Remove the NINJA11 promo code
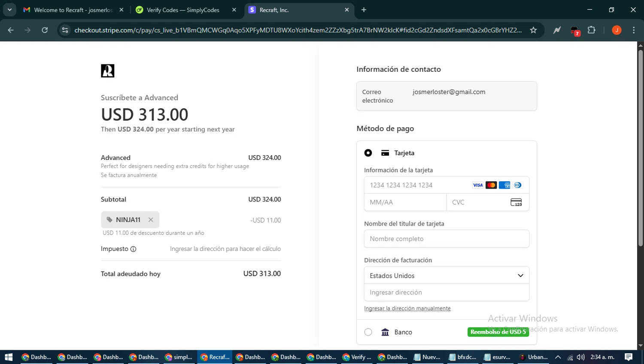This screenshot has height=364, width=644. click(151, 220)
